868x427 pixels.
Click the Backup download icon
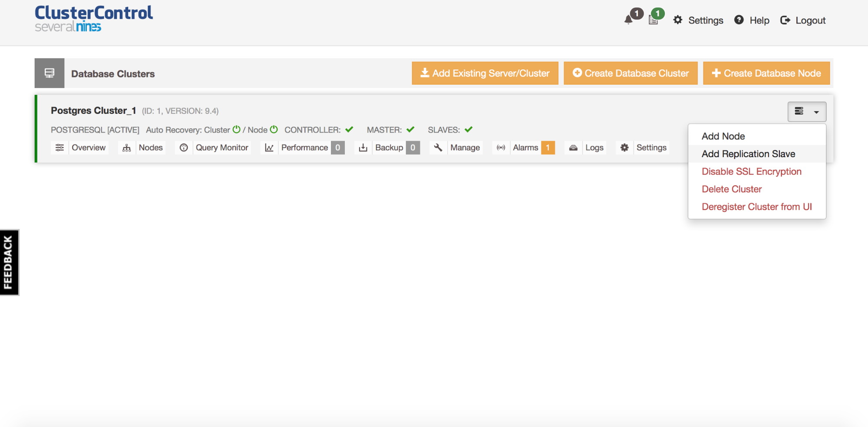[363, 148]
